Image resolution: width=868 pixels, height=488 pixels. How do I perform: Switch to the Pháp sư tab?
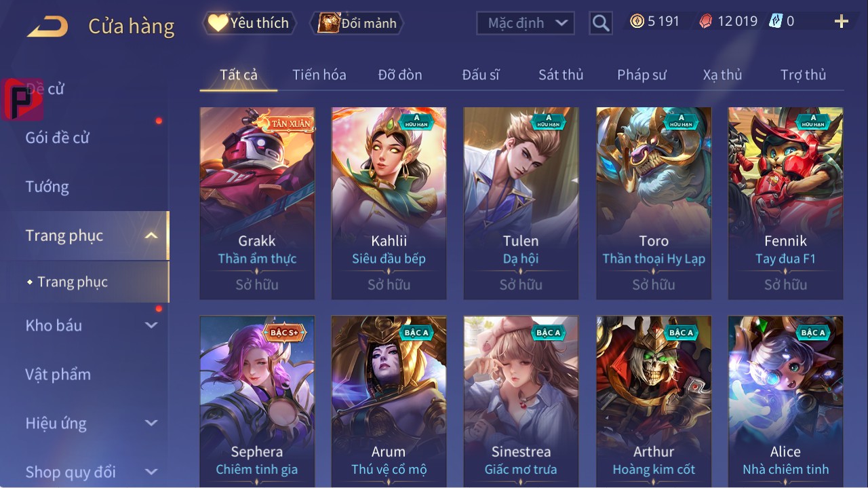point(642,75)
